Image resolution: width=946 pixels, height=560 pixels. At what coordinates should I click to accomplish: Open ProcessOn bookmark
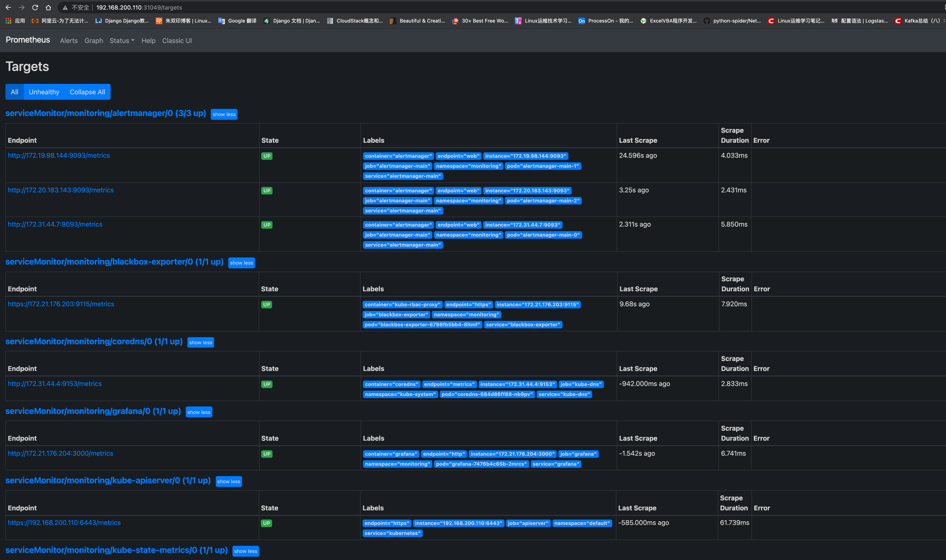[606, 21]
